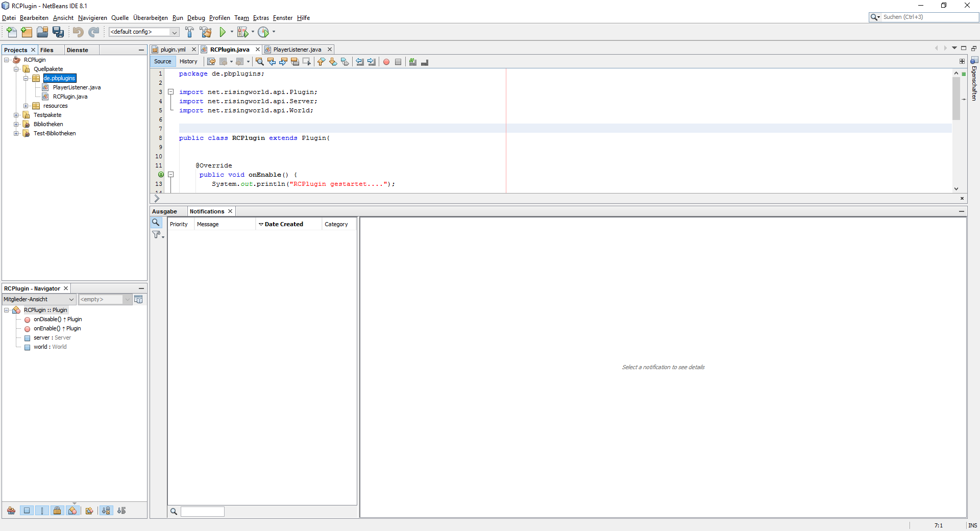Click the Clean and Build icon
The width and height of the screenshot is (980, 531).
(x=206, y=32)
